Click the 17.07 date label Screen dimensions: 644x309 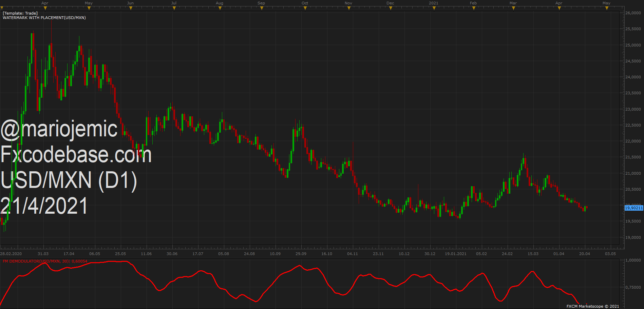coord(198,254)
